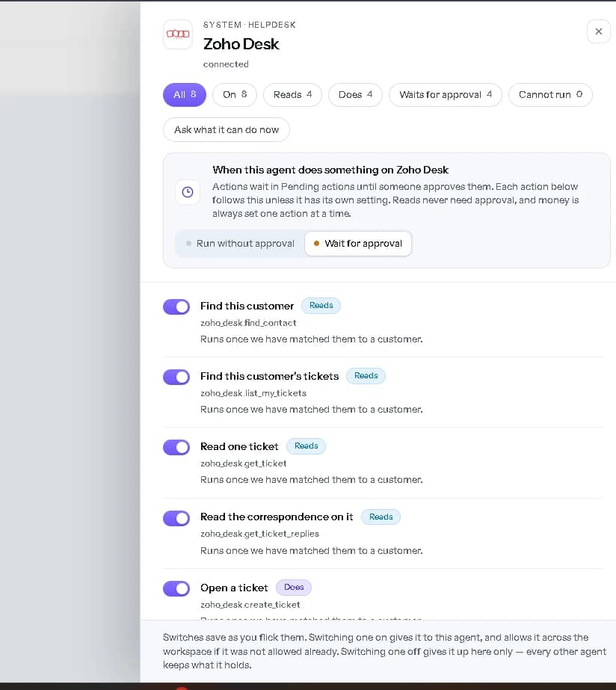Viewport: 616px width, 690px height.
Task: Click the text zoho_desk.get_ticket
Action: click(243, 463)
